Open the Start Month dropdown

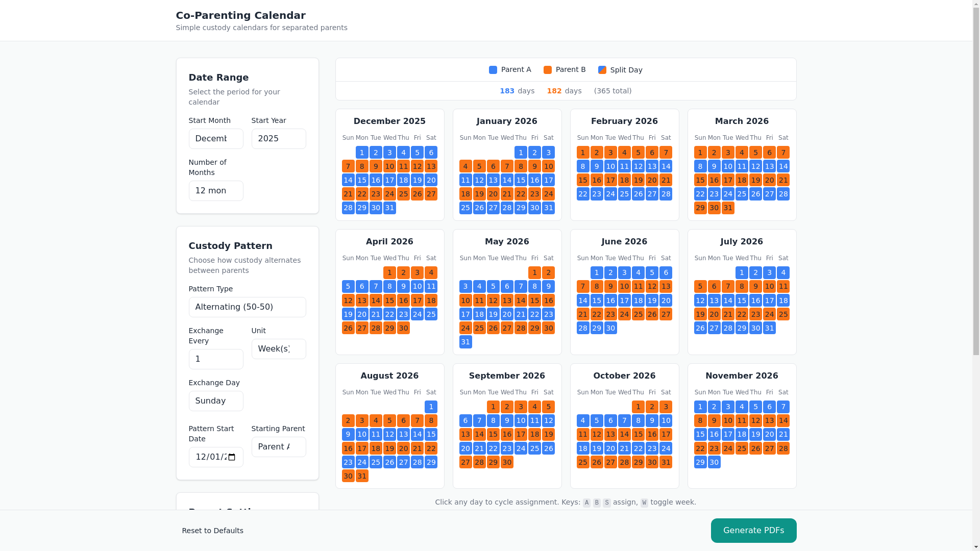pos(216,139)
